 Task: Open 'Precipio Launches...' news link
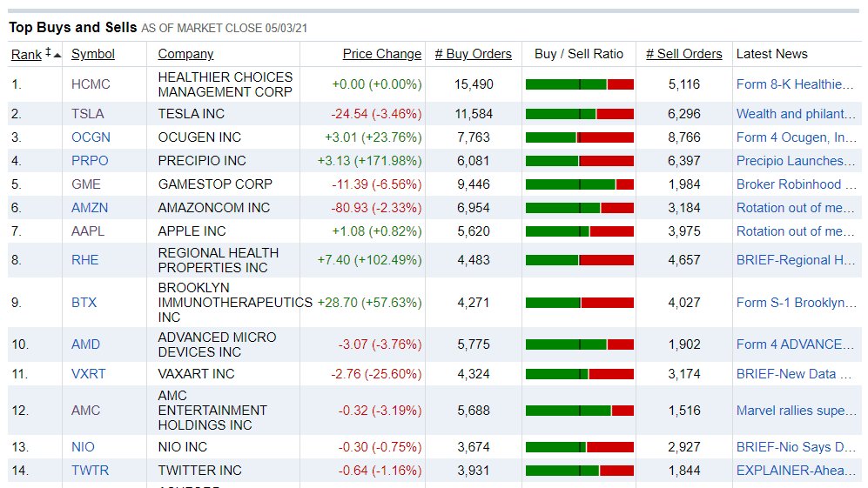pyautogui.click(x=796, y=161)
